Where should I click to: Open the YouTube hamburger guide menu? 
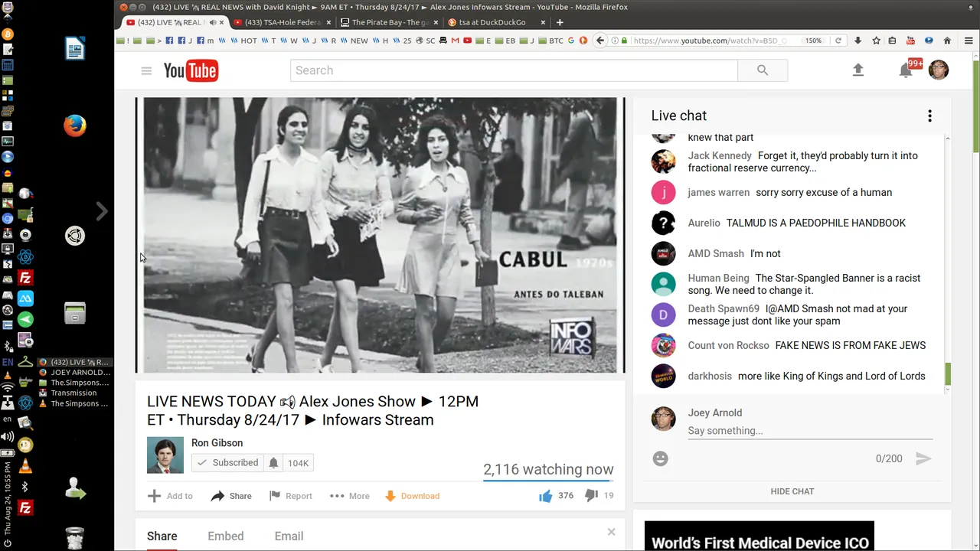point(146,70)
